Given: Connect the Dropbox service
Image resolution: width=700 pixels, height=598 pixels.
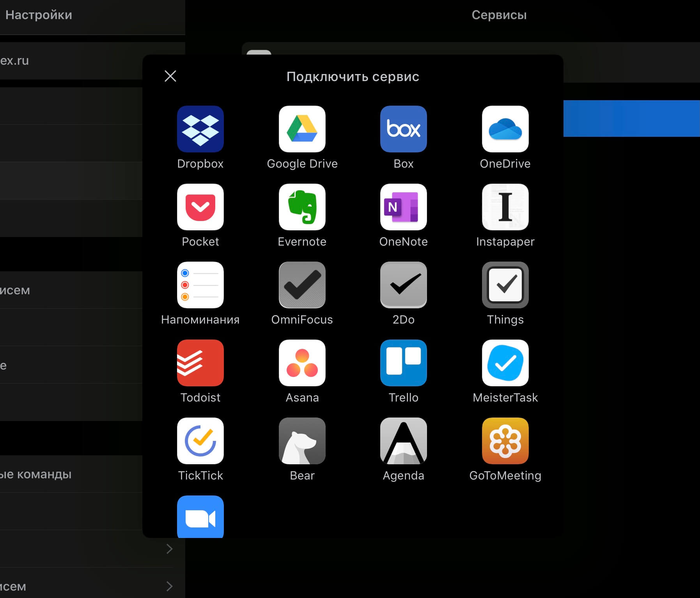Looking at the screenshot, I should click(200, 129).
